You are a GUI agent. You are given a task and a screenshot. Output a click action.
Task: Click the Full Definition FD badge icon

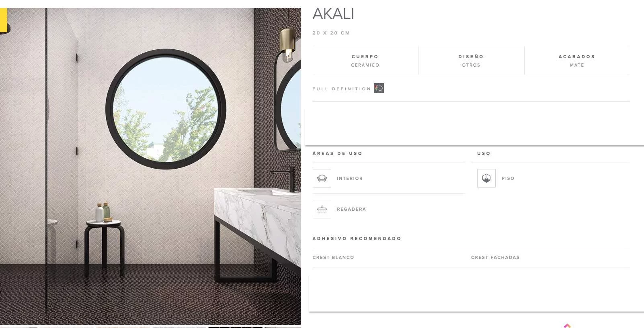[x=379, y=88]
